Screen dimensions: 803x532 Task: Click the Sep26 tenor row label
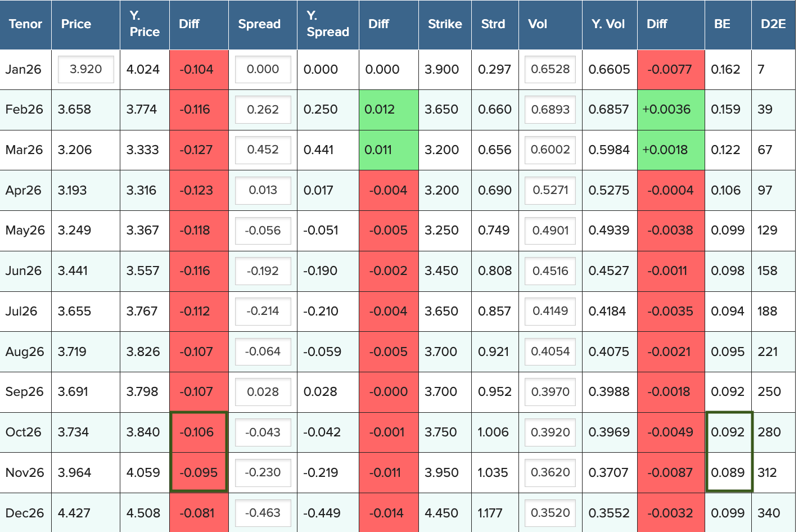24,392
